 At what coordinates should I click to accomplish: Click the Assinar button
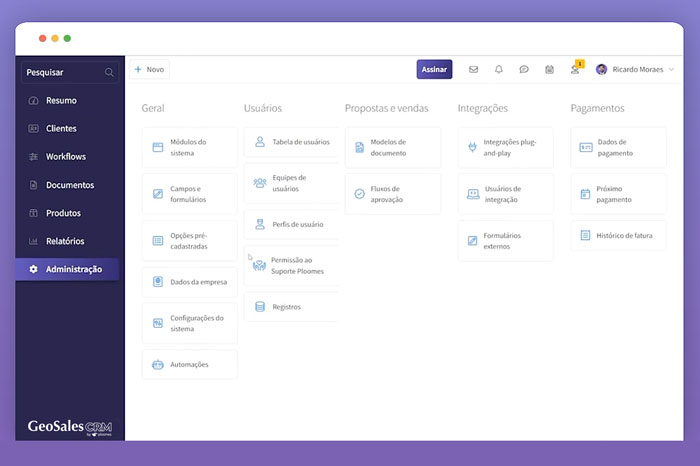tap(434, 69)
